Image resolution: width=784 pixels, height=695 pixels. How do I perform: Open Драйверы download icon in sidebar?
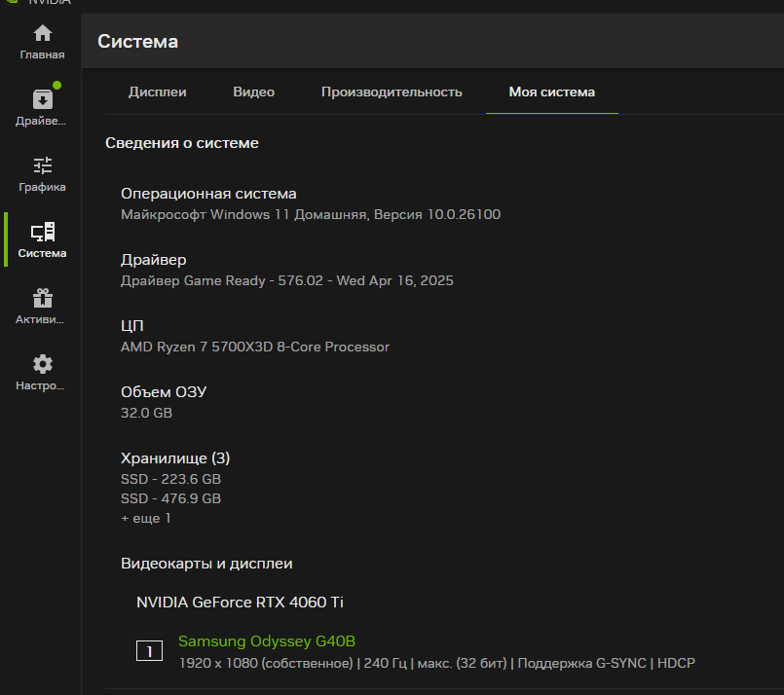[43, 99]
